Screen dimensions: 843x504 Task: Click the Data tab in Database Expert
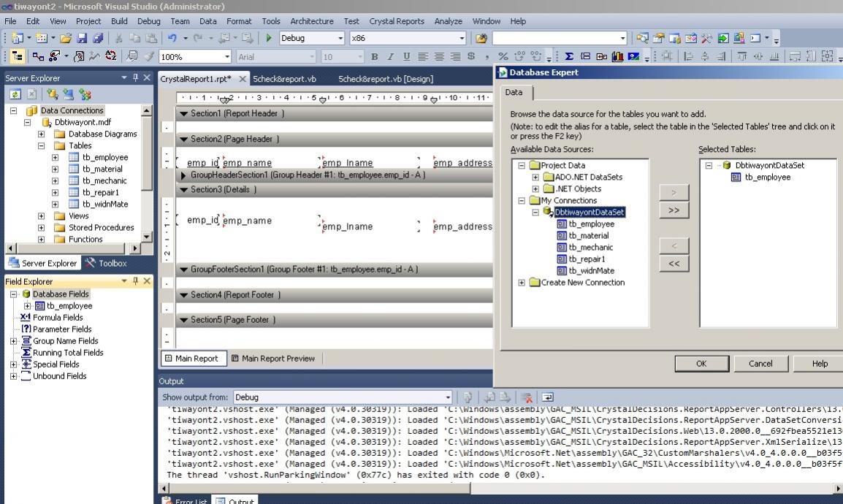coord(514,93)
